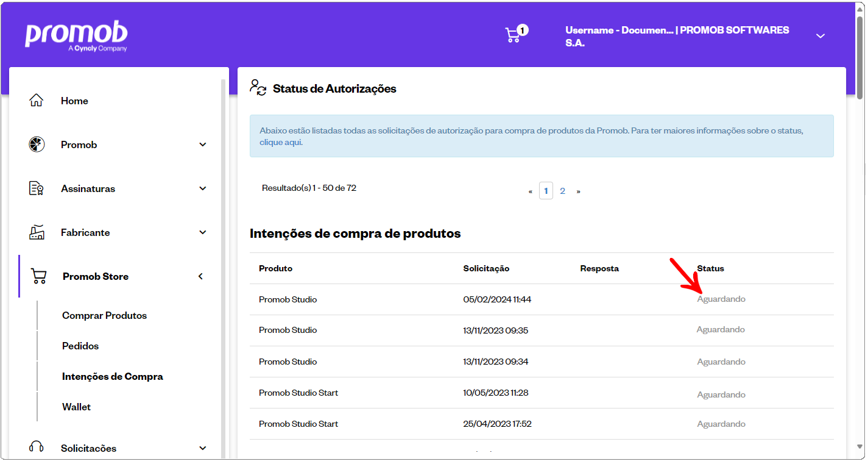
Task: Select page 1 in pagination
Action: 546,191
